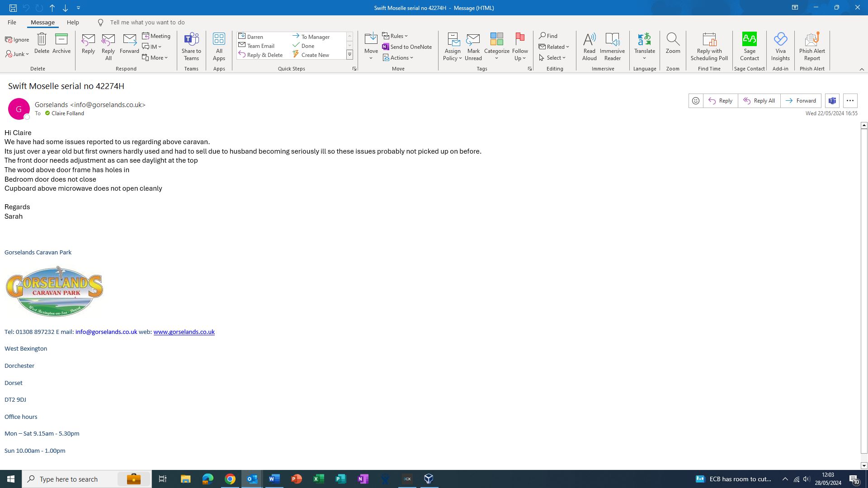Screen dimensions: 868x488
Task: Open the www.gorselands.co.uk link
Action: pyautogui.click(x=184, y=332)
